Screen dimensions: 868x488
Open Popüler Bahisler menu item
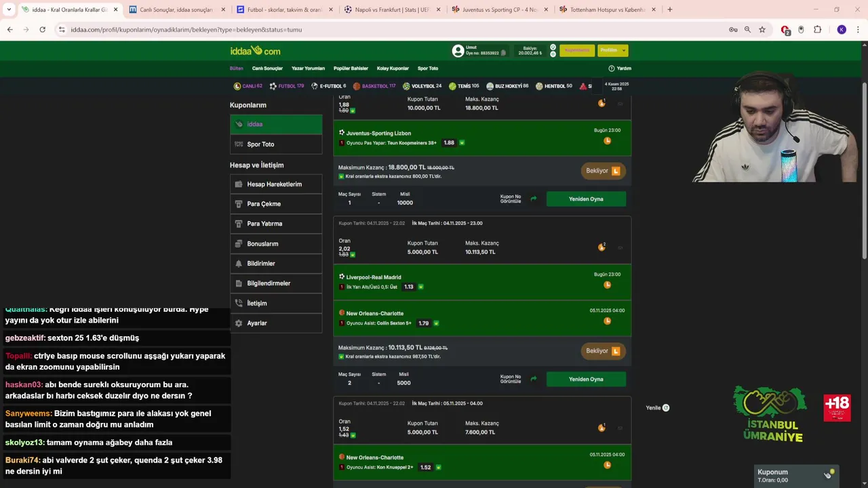[351, 68]
